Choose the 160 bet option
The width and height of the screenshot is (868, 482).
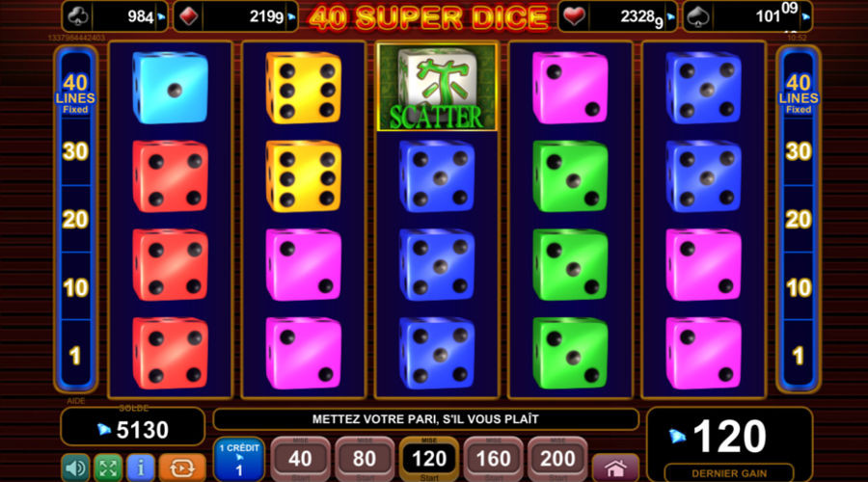click(x=493, y=459)
